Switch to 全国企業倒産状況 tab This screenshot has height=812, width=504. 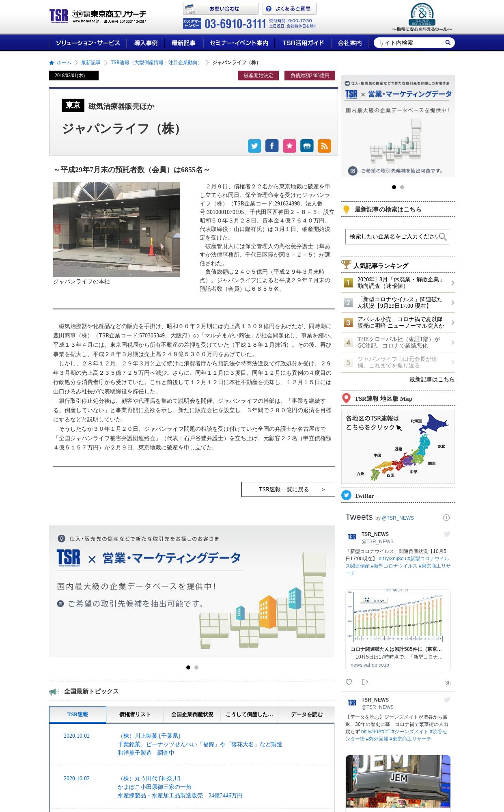tap(192, 715)
